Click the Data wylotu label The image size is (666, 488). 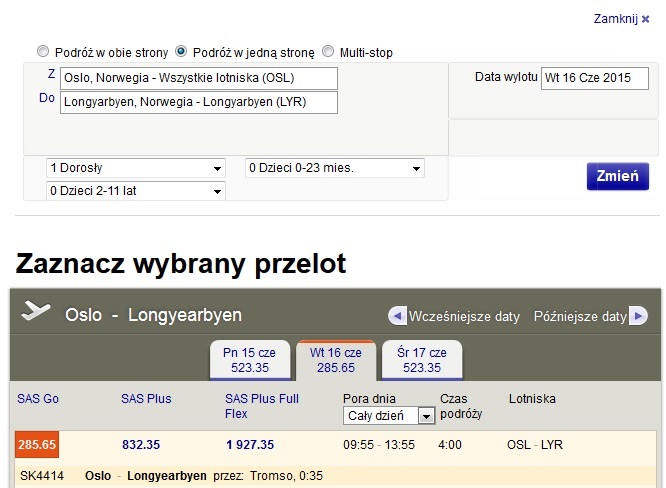click(x=506, y=77)
